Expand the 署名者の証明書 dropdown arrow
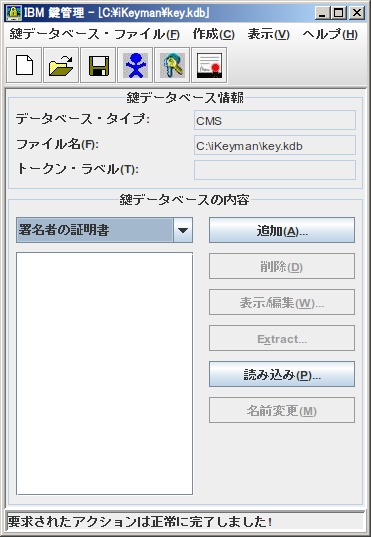Image resolution: width=371 pixels, height=537 pixels. coord(183,230)
